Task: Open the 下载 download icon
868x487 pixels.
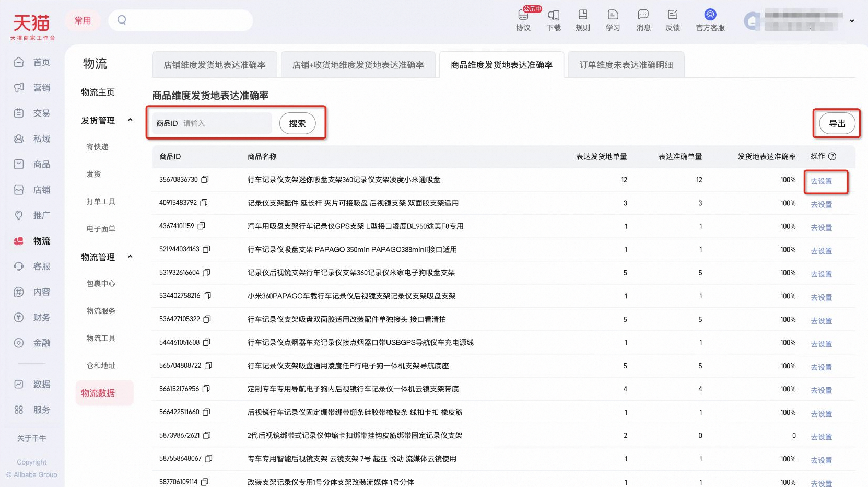Action: [554, 20]
